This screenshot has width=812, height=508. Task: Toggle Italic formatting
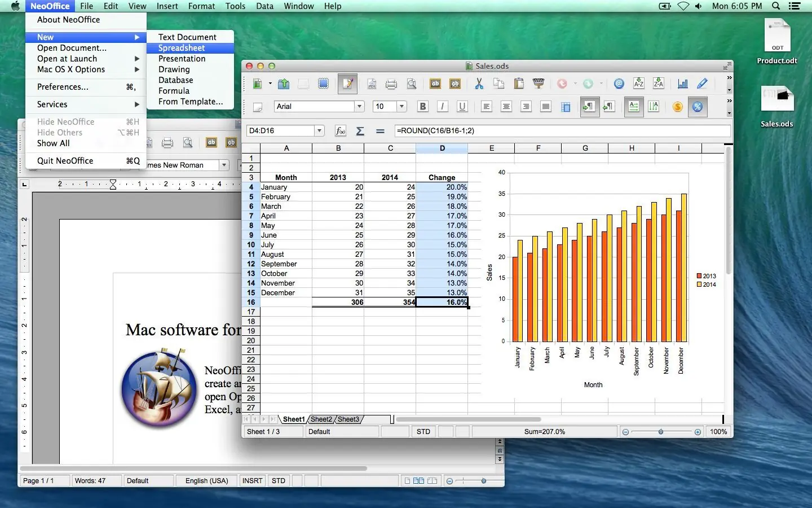(x=443, y=107)
